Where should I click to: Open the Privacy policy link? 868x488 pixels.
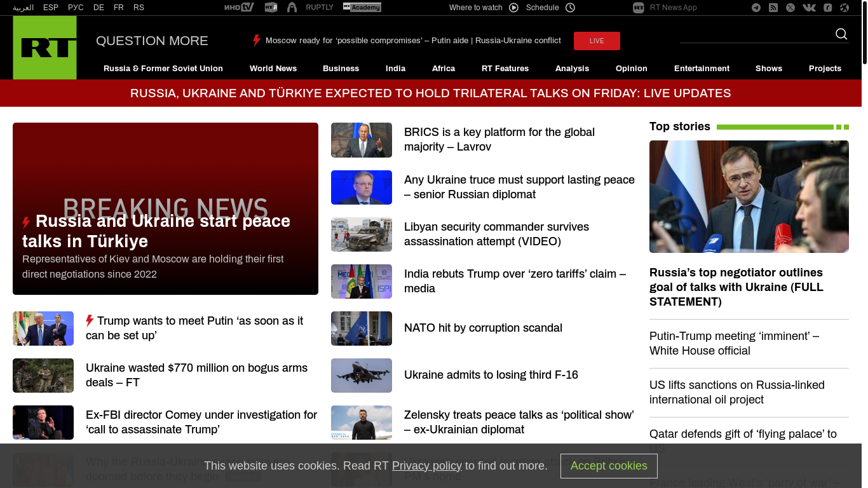click(x=427, y=466)
